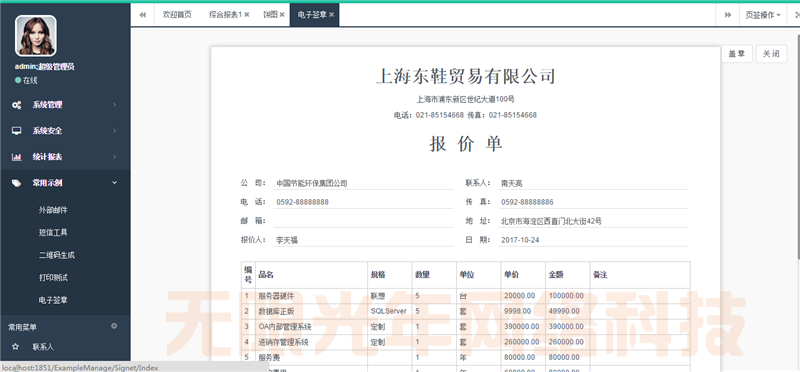800x372 pixels.
Task: Click the 服务器硬件 table cell
Action: click(x=312, y=295)
